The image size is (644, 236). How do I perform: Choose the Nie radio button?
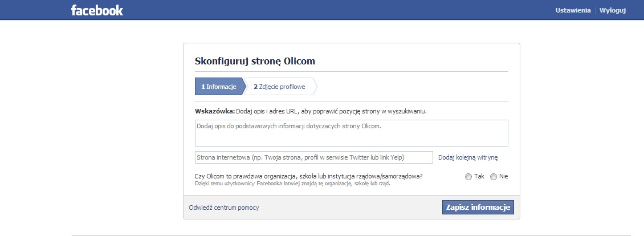[494, 177]
